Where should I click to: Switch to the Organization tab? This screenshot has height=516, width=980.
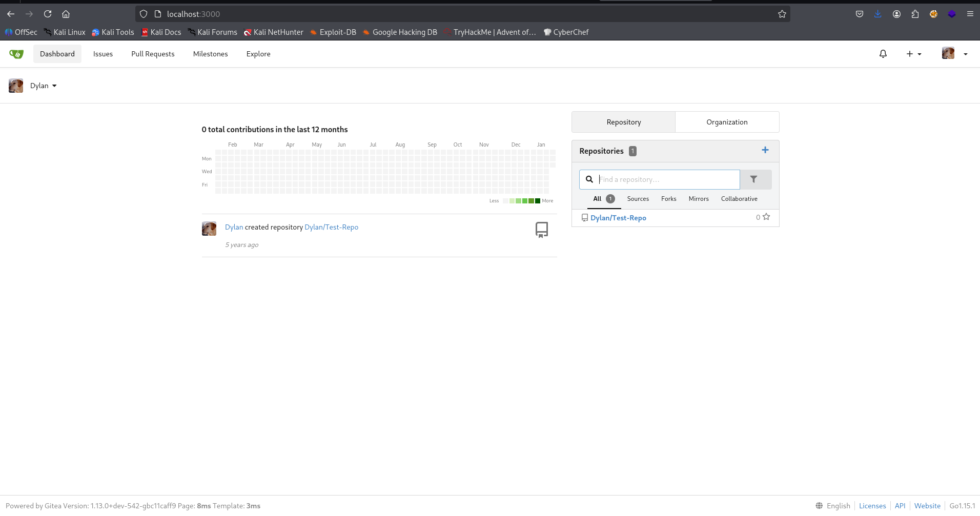pos(726,122)
